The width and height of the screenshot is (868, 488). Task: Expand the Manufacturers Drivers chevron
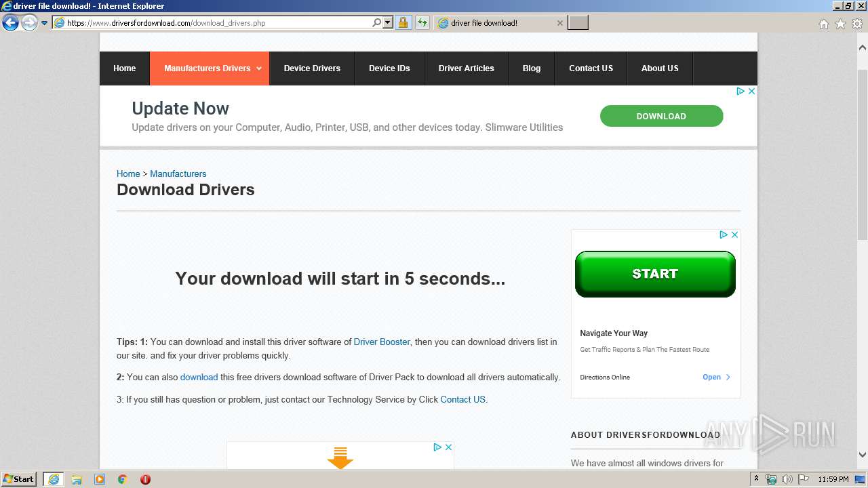259,69
